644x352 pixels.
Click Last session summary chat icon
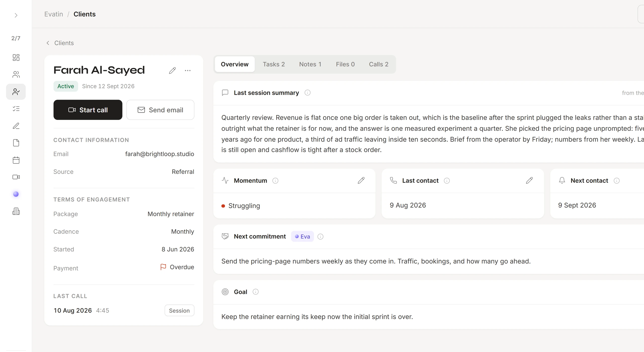225,93
